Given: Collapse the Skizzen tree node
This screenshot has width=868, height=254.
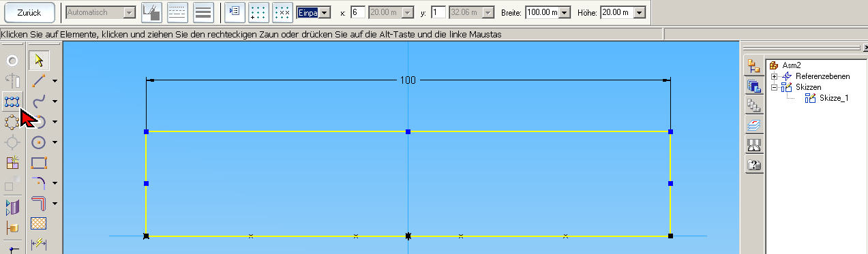Looking at the screenshot, I should click(x=774, y=87).
